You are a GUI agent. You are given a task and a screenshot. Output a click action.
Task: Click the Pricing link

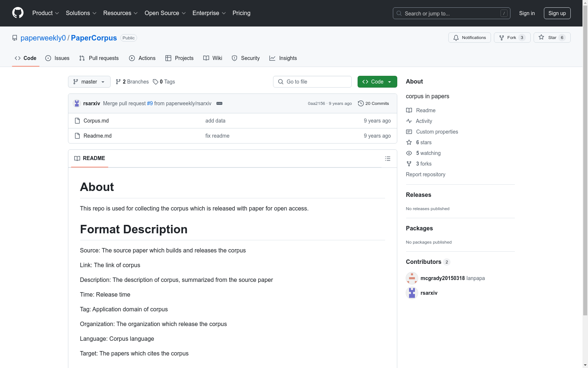[241, 13]
